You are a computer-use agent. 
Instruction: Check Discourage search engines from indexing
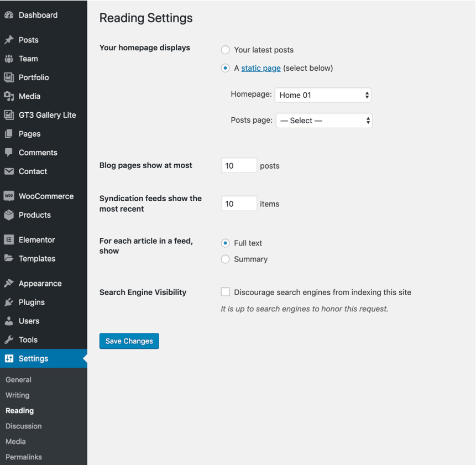[225, 292]
